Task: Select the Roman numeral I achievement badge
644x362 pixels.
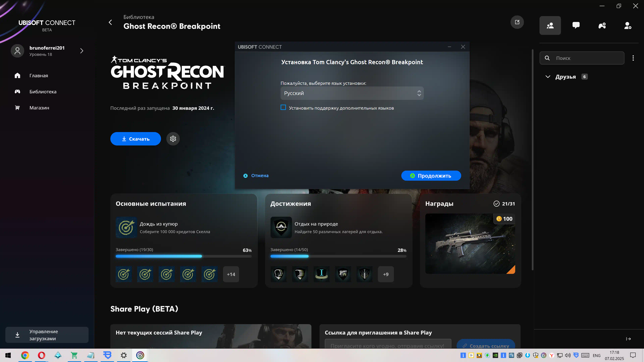Action: click(321, 274)
